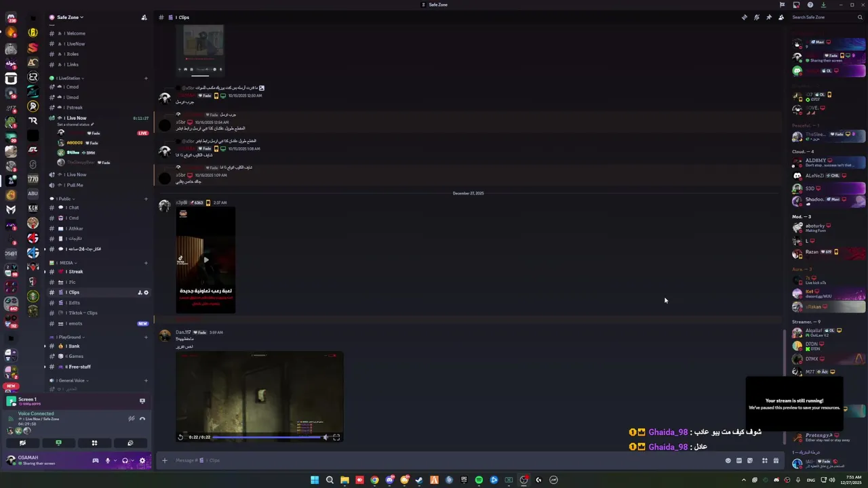Collapse the LiveStation category
868x488 pixels.
point(68,78)
